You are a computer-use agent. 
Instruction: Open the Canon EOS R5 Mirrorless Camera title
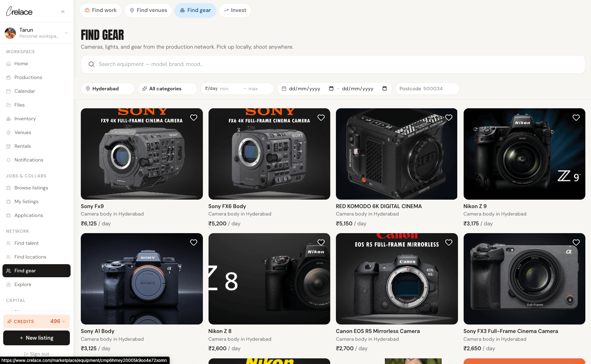pos(378,331)
